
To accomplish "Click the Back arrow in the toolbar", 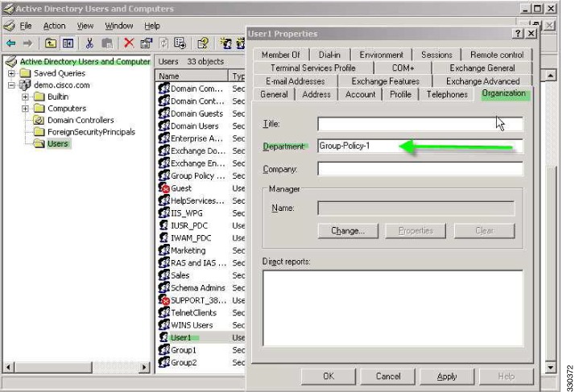I will [x=11, y=43].
